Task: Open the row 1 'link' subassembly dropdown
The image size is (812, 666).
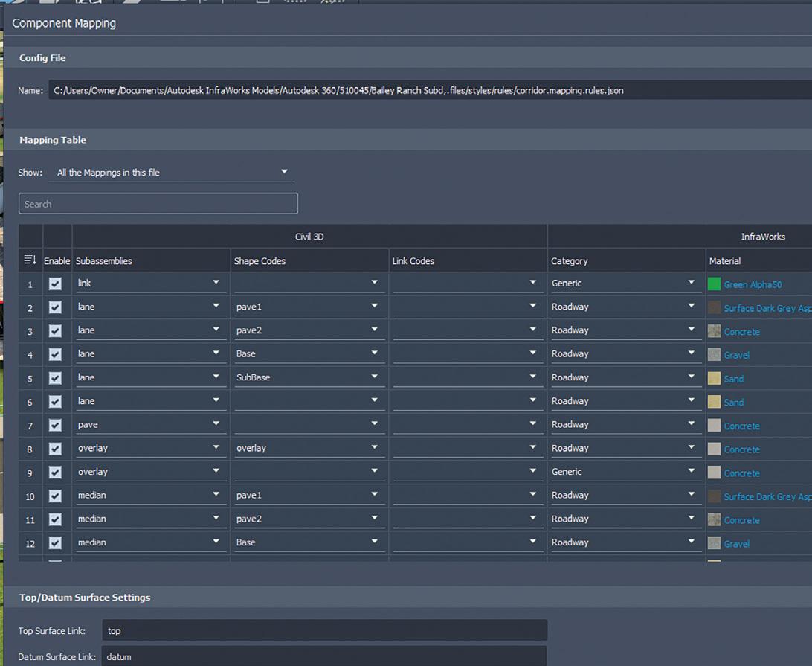Action: (151, 283)
